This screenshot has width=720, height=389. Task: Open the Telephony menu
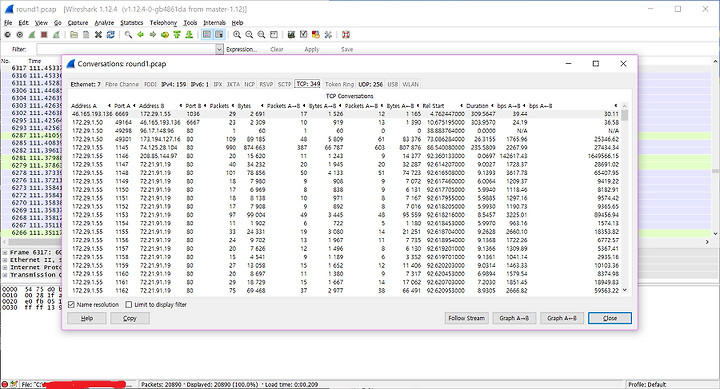(163, 23)
